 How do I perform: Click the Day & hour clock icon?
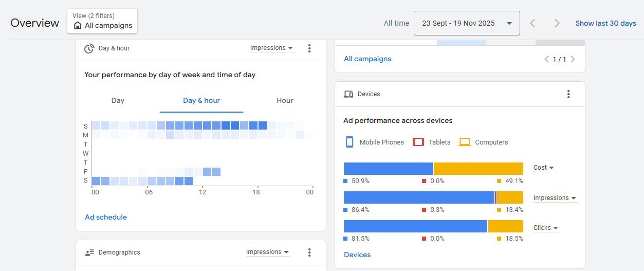(x=89, y=48)
